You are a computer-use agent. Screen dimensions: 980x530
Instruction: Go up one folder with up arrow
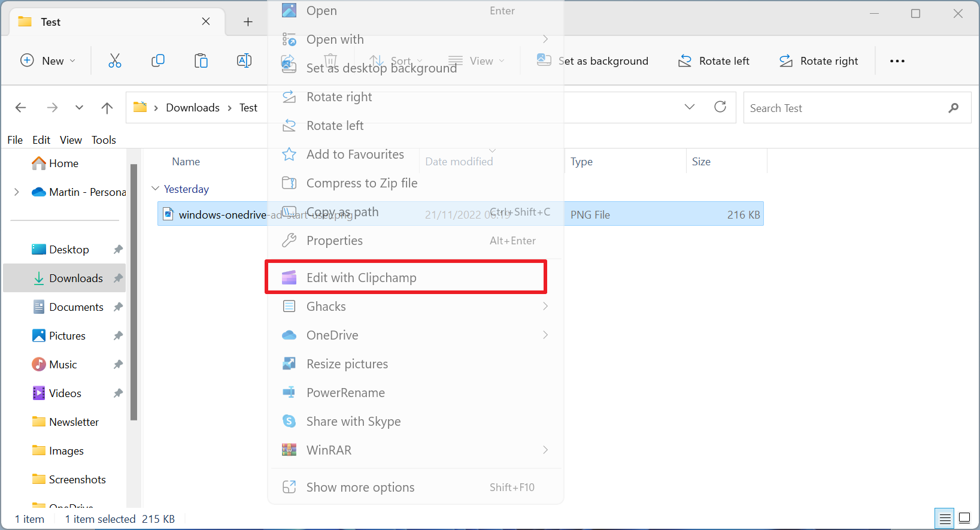(x=107, y=108)
